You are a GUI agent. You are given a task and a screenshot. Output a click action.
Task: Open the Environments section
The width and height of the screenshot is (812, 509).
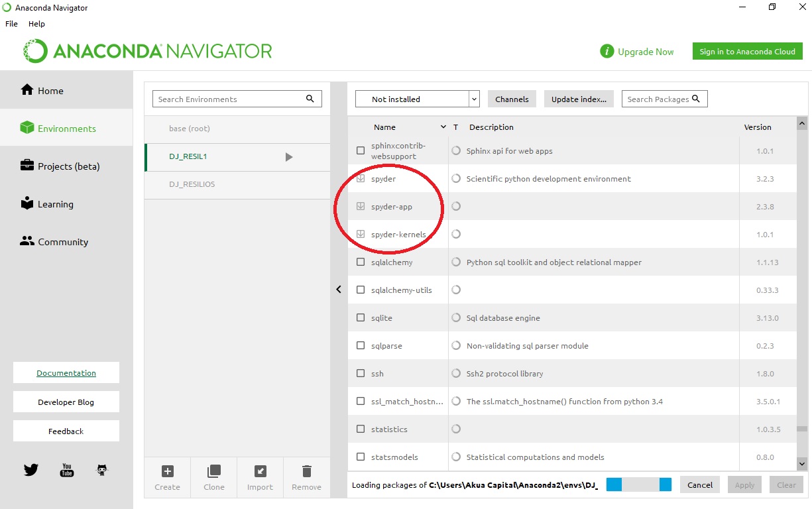pyautogui.click(x=66, y=128)
